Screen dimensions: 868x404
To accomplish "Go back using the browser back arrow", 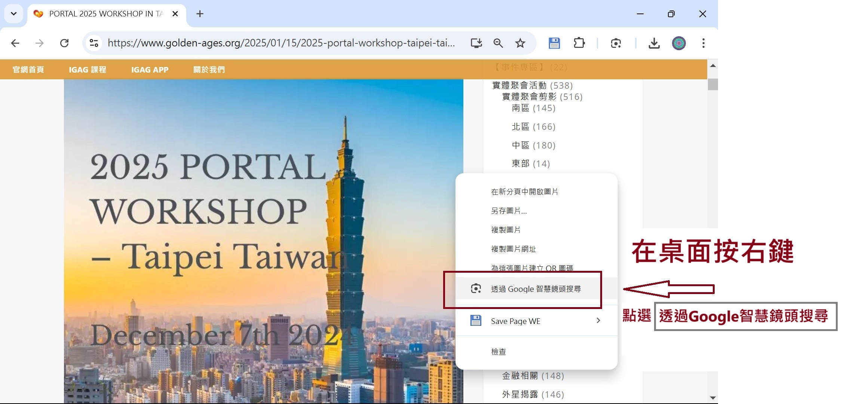I will [15, 43].
